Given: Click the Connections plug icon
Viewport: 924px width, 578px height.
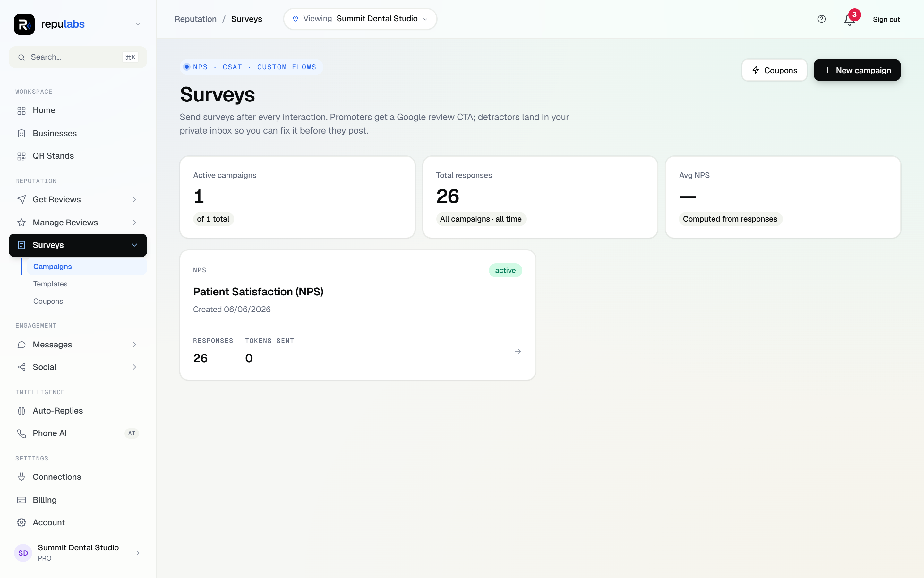Looking at the screenshot, I should pos(21,477).
